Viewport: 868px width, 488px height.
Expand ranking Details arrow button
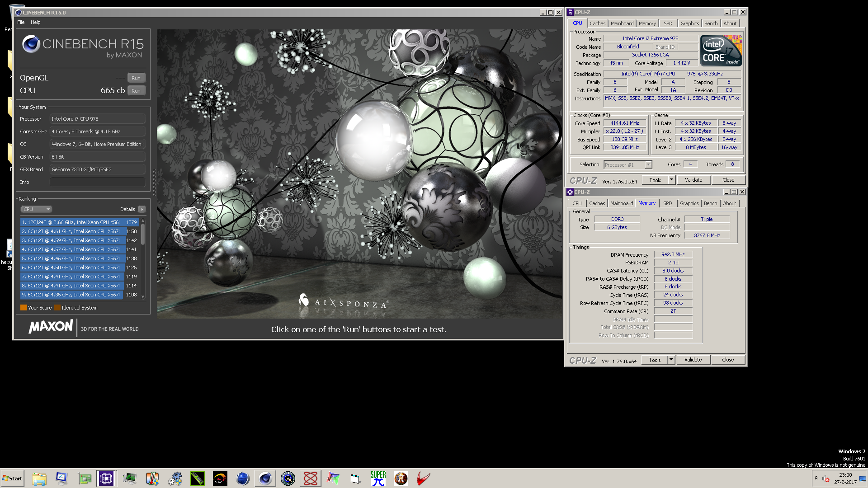point(142,209)
